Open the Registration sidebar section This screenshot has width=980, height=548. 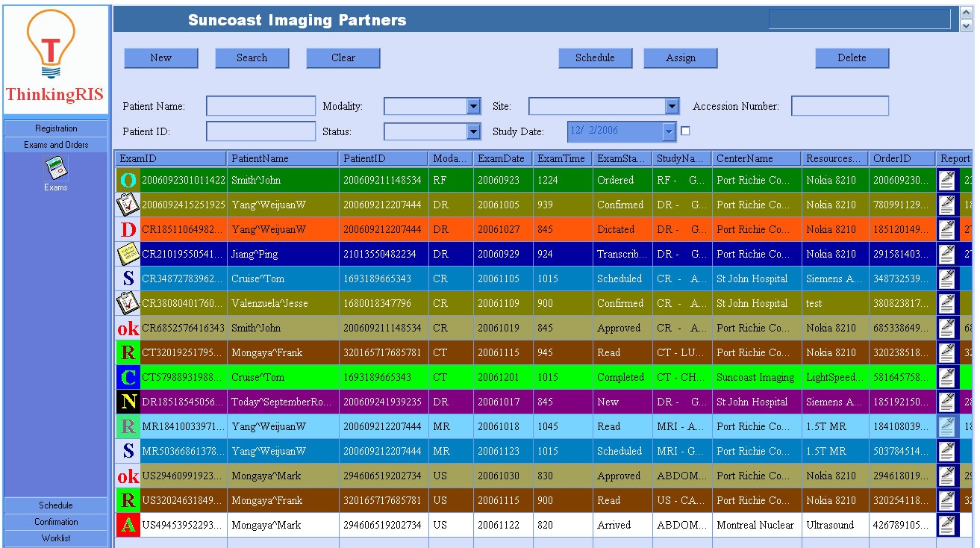tap(56, 128)
